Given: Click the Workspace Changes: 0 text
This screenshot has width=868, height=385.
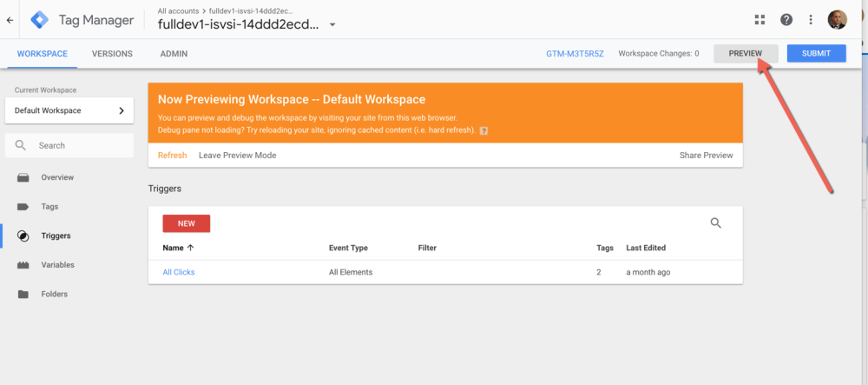Looking at the screenshot, I should pyautogui.click(x=659, y=54).
